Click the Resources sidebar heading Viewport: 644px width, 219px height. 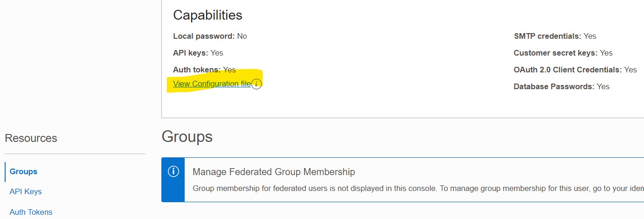click(31, 138)
